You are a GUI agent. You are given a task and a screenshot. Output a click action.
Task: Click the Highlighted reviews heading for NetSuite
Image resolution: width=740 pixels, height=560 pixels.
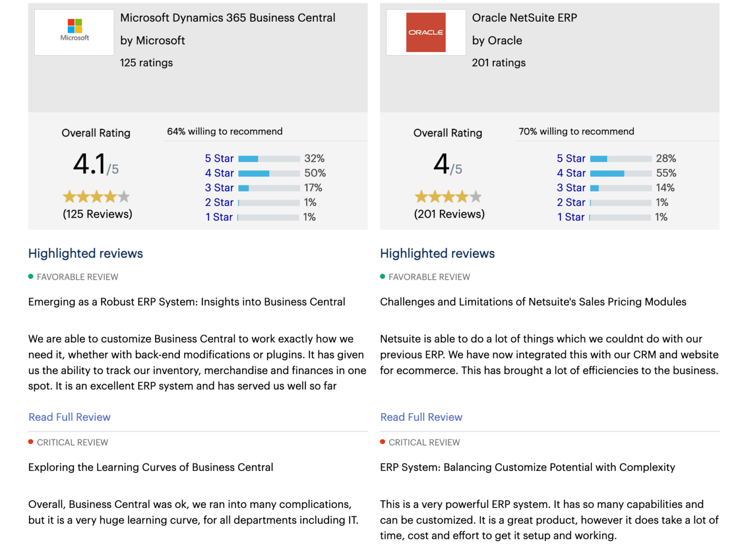click(437, 253)
